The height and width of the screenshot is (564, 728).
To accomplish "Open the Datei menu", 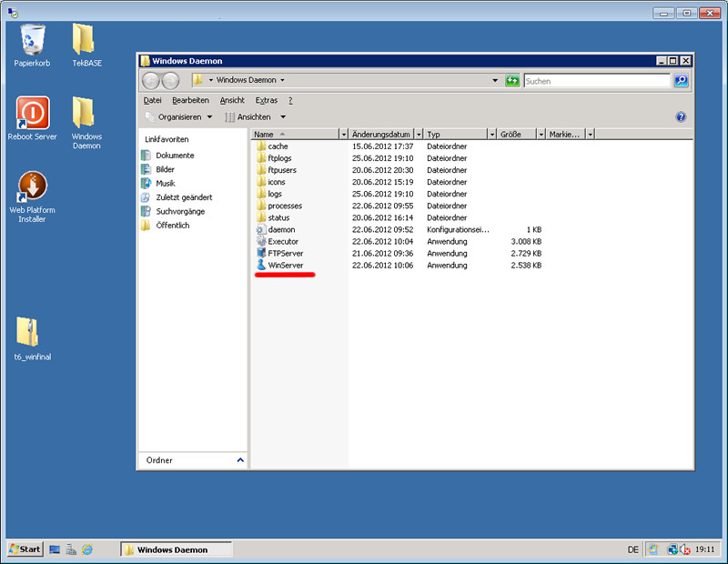I will [x=152, y=100].
